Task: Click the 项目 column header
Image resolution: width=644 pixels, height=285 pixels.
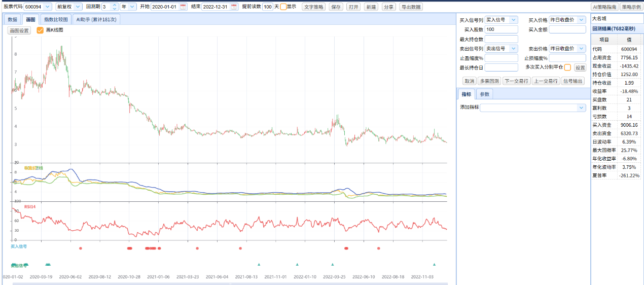Action: (x=604, y=39)
